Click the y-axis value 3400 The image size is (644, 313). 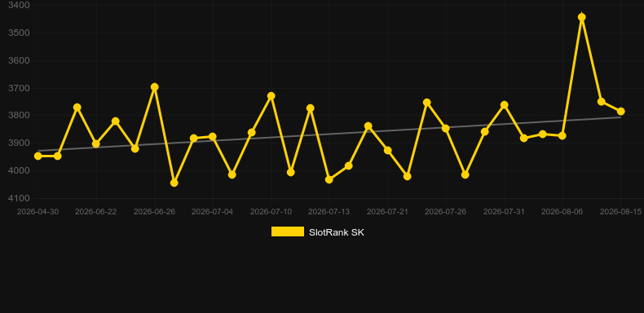(19, 5)
